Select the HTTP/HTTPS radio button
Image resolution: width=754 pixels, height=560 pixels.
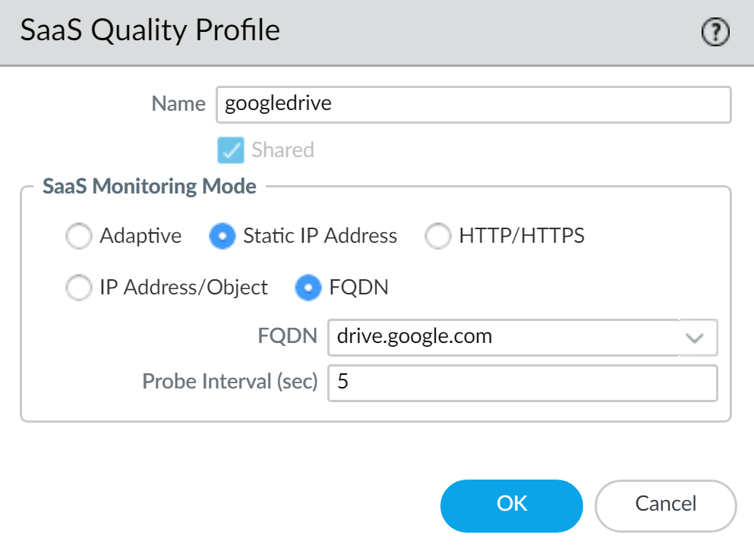tap(438, 237)
